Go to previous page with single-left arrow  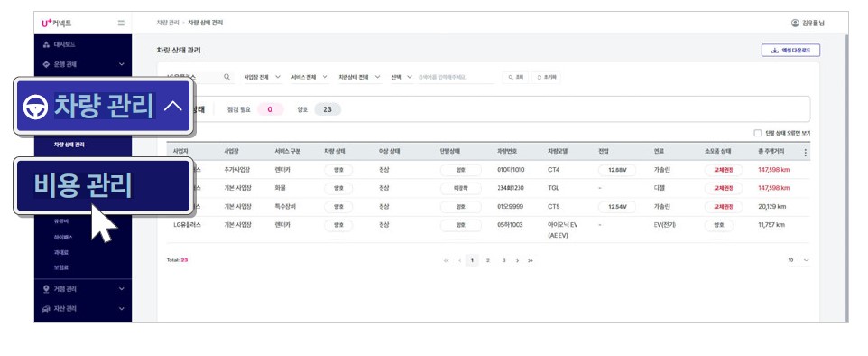(x=459, y=260)
